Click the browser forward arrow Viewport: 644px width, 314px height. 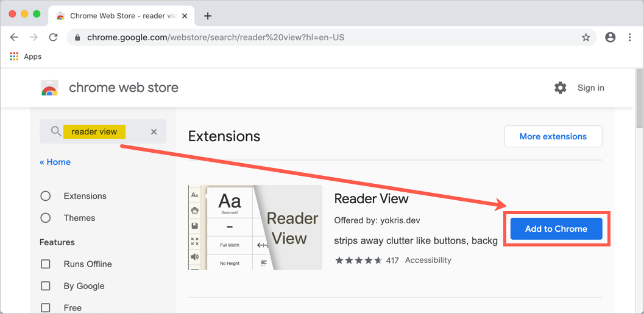pyautogui.click(x=34, y=37)
